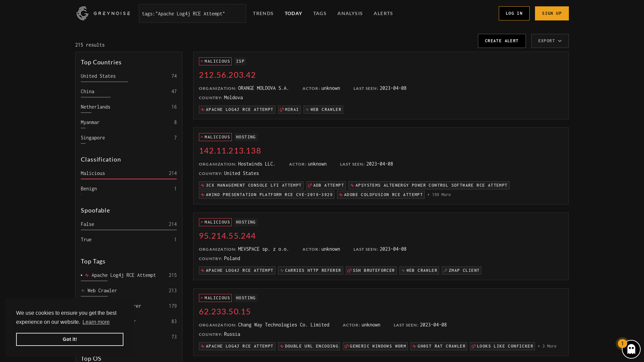Select Adobe ColdFusion RCE Attempt tag

(381, 195)
